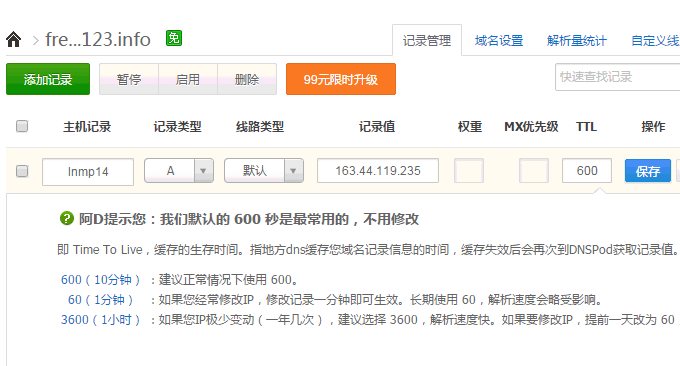
Task: Go to the home icon
Action: pyautogui.click(x=13, y=39)
